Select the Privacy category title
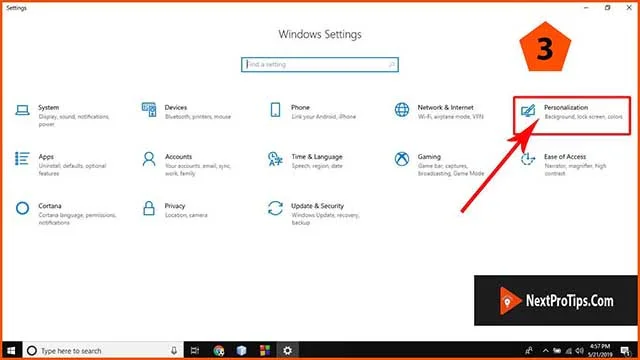The width and height of the screenshot is (640, 360). pyautogui.click(x=175, y=206)
